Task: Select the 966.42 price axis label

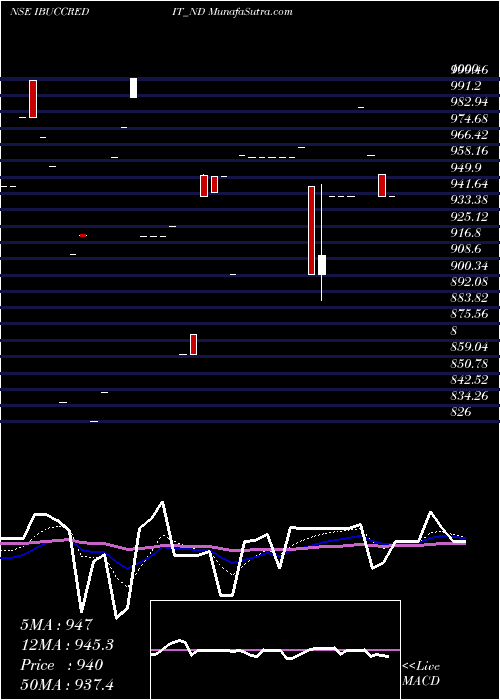Action: (469, 135)
